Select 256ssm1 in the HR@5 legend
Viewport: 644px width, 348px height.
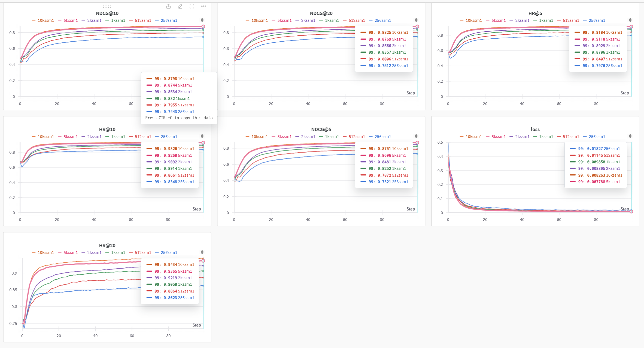click(x=597, y=20)
